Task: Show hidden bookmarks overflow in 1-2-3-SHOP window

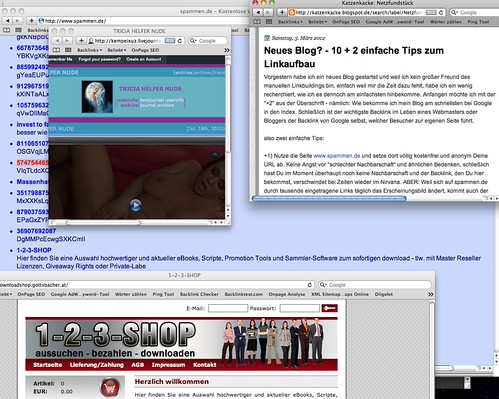Action: (431, 294)
